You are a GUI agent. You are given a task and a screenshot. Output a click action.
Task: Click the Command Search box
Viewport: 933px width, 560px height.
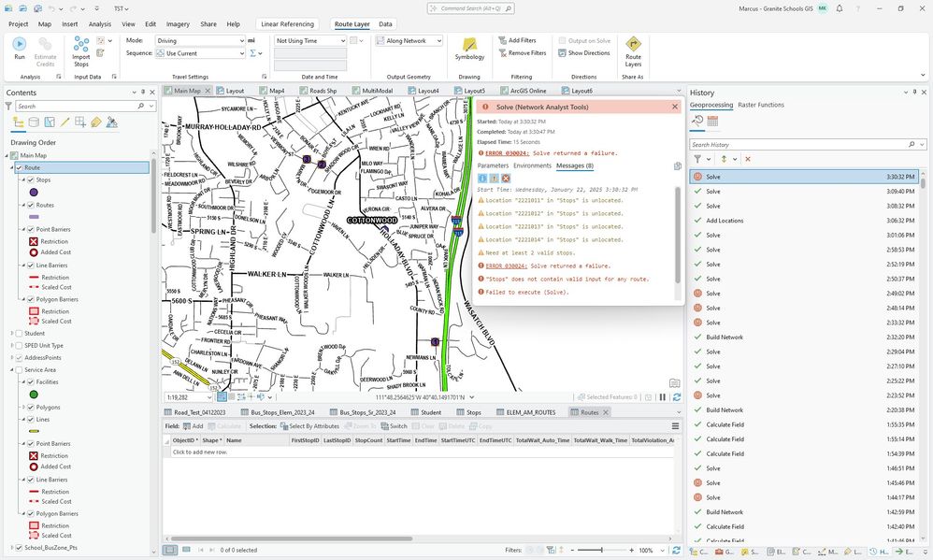470,8
